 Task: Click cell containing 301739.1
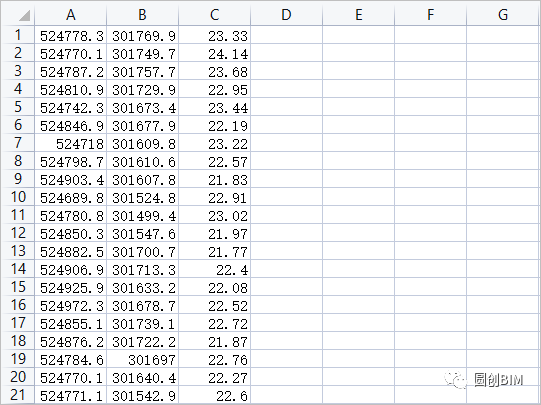click(142, 323)
